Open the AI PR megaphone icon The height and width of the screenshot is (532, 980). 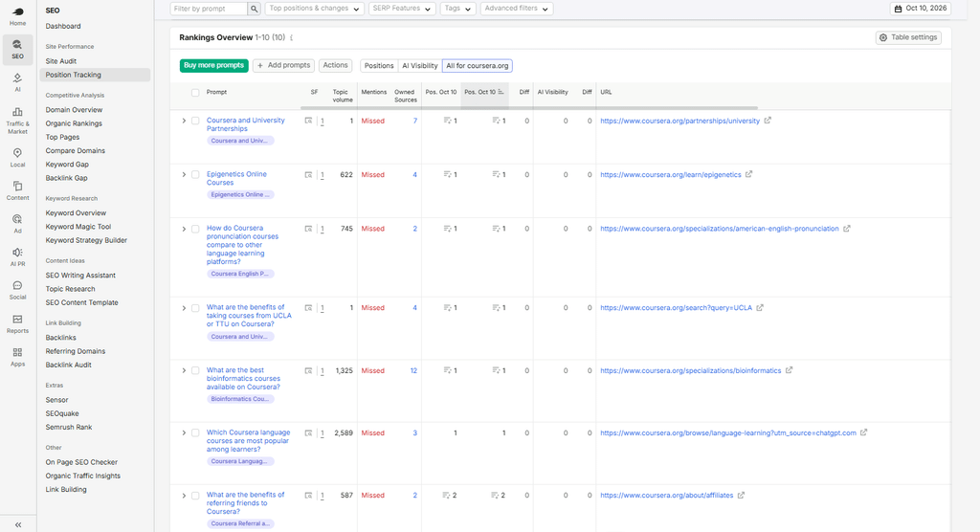pyautogui.click(x=17, y=257)
